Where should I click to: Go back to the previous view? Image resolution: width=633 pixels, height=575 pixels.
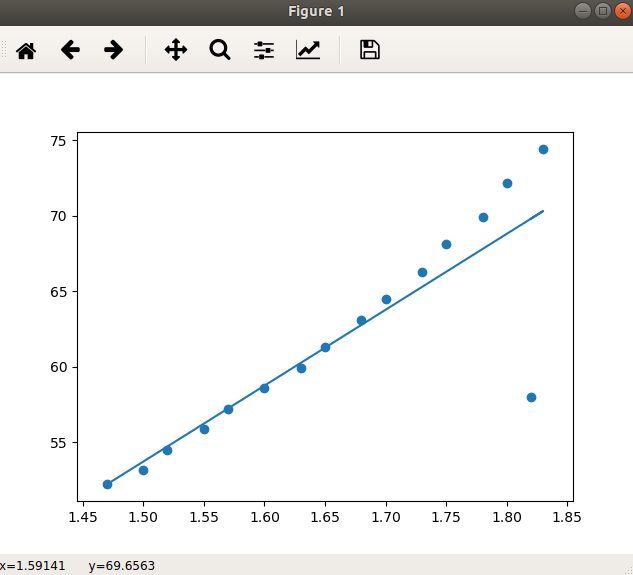pyautogui.click(x=70, y=50)
